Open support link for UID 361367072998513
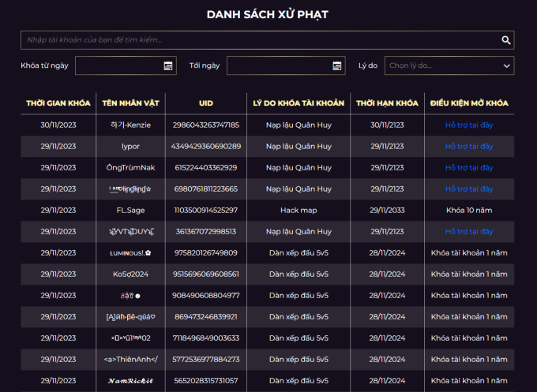The image size is (537, 392). point(468,232)
